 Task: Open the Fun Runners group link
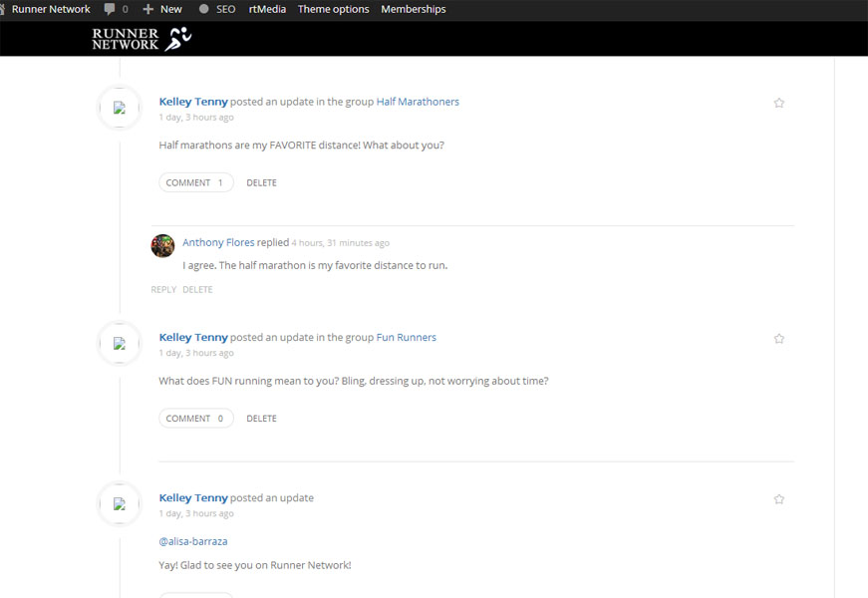(406, 338)
